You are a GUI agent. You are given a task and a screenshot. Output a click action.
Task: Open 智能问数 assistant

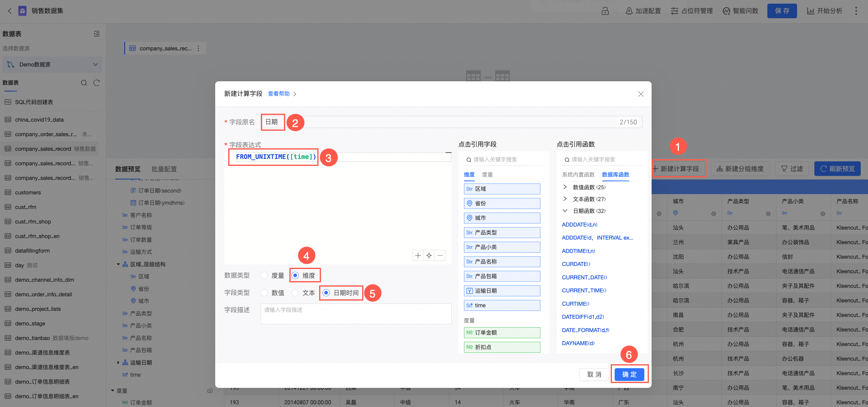coord(740,11)
